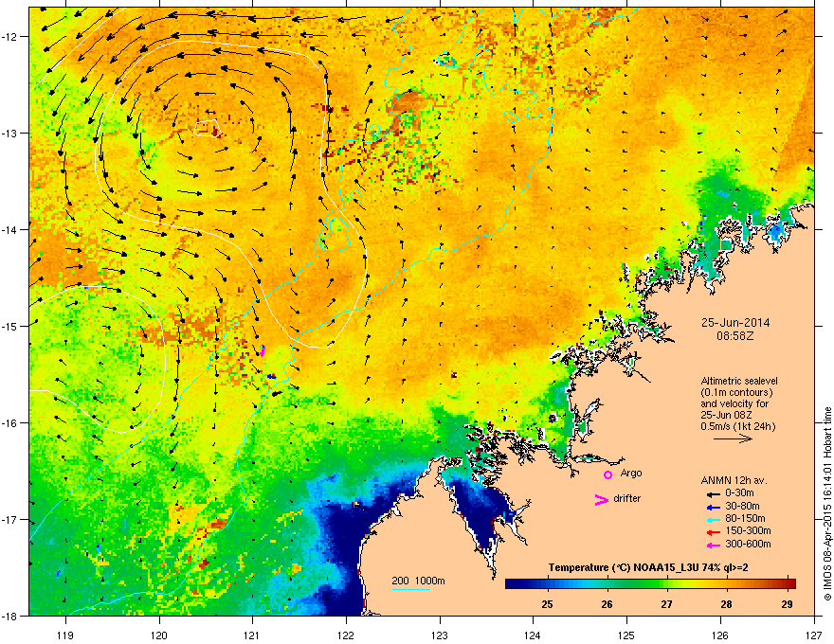Viewport: 834px width, 644px height.
Task: Click the blue current arrow near 121.2°E on map
Action: (271, 376)
